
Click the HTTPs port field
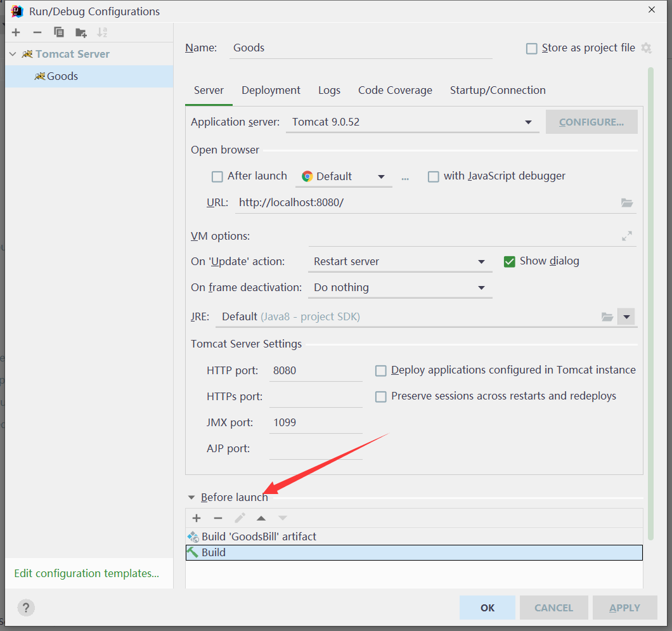(316, 397)
